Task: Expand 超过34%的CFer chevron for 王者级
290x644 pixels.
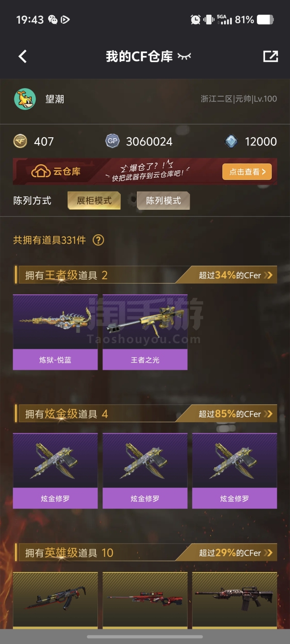Action: (x=268, y=275)
